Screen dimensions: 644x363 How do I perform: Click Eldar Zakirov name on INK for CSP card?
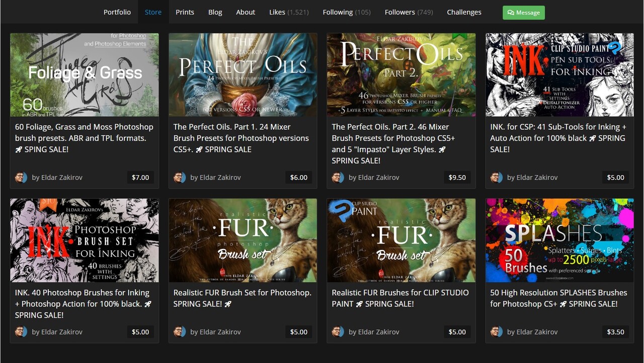click(x=537, y=177)
